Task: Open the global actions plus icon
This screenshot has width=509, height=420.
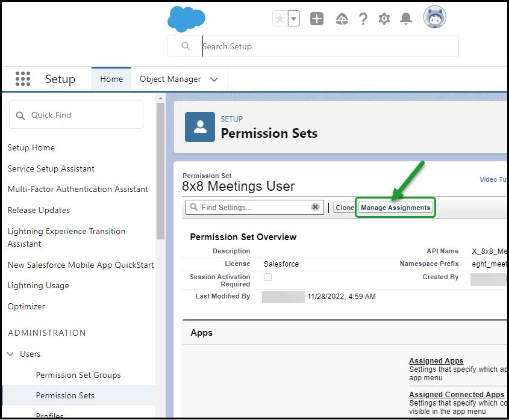Action: [x=316, y=19]
